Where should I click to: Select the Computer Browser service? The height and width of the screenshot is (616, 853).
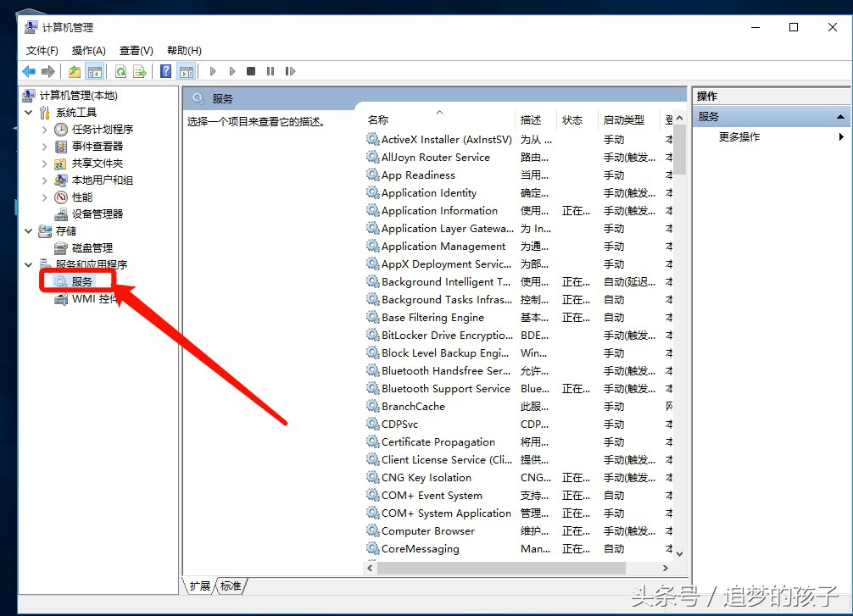(x=519, y=530)
